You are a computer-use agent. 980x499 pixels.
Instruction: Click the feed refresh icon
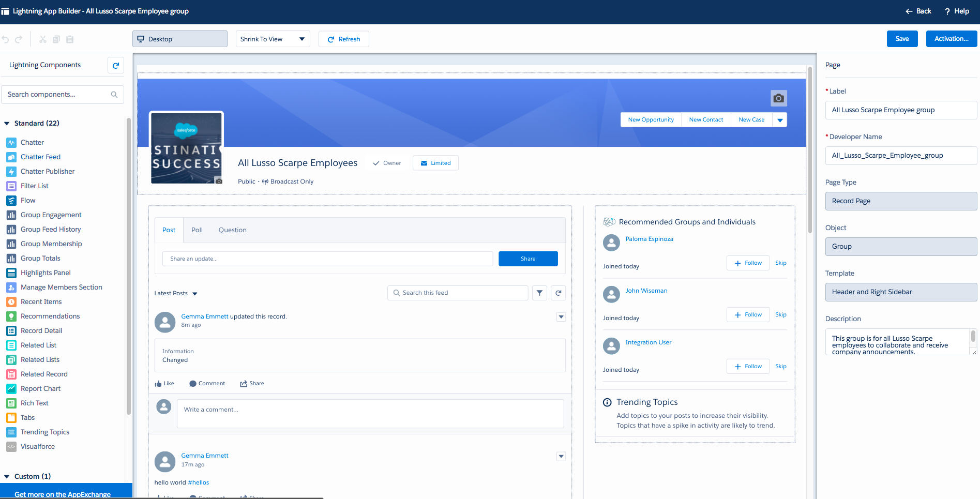[x=558, y=293]
